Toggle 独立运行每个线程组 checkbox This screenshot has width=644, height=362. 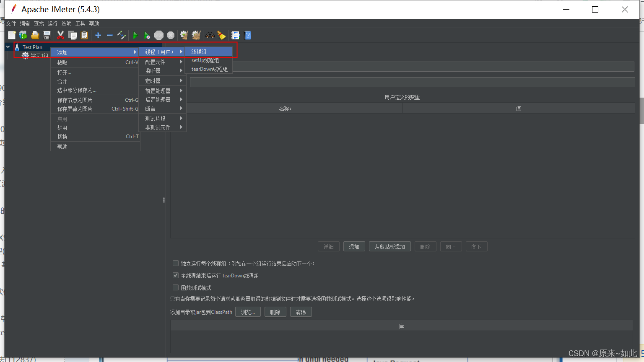coord(176,263)
